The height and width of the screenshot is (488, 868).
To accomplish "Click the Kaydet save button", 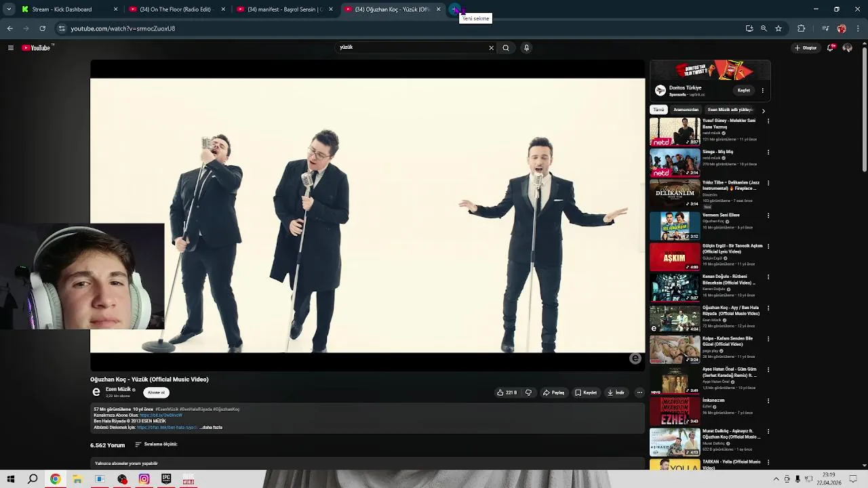I will [586, 392].
